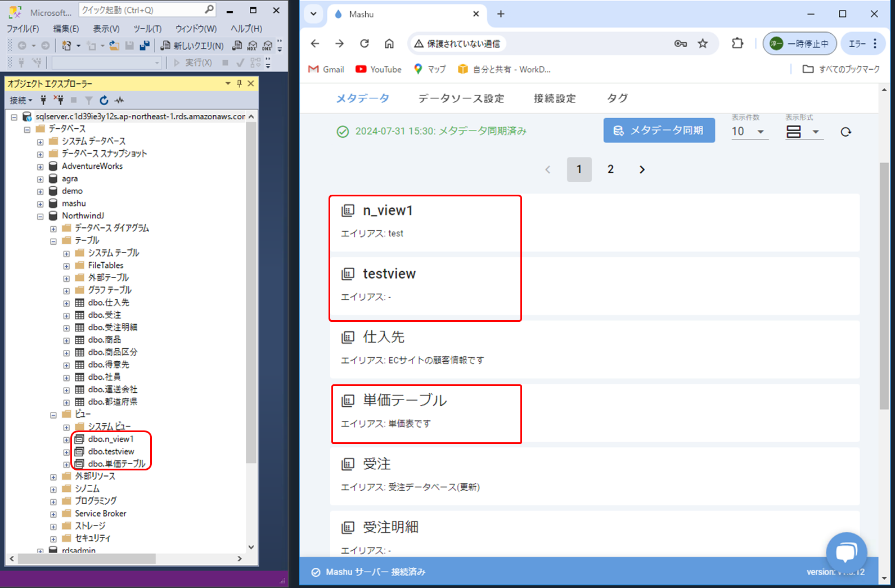Click the password key icon in address bar
895x588 pixels.
coord(680,43)
